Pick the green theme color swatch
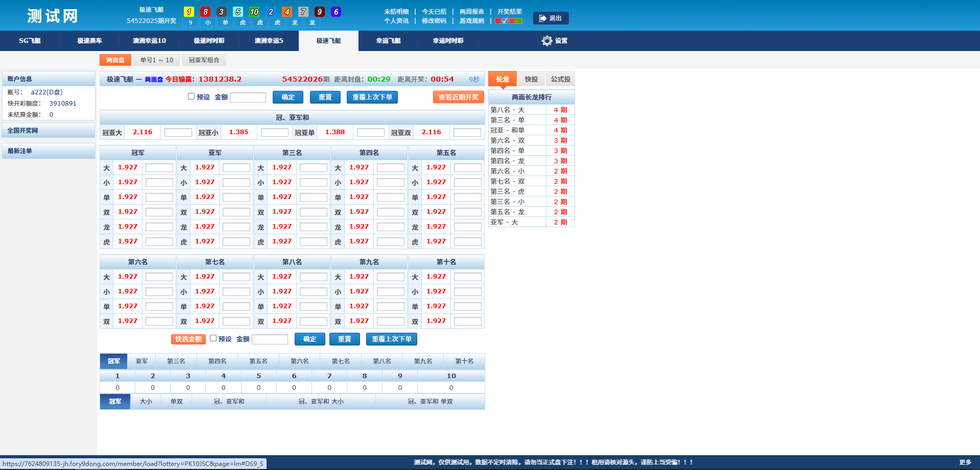This screenshot has height=470, width=980. (x=519, y=21)
